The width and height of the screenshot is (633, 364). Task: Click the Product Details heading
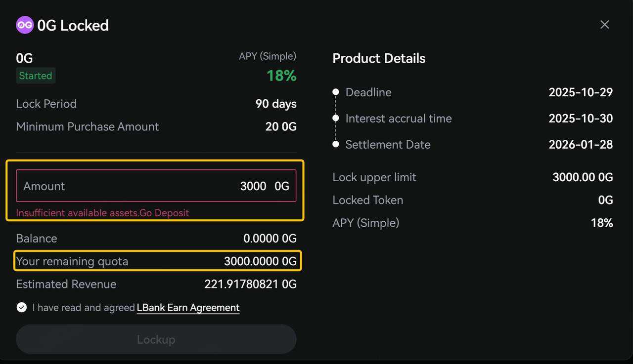coord(379,58)
